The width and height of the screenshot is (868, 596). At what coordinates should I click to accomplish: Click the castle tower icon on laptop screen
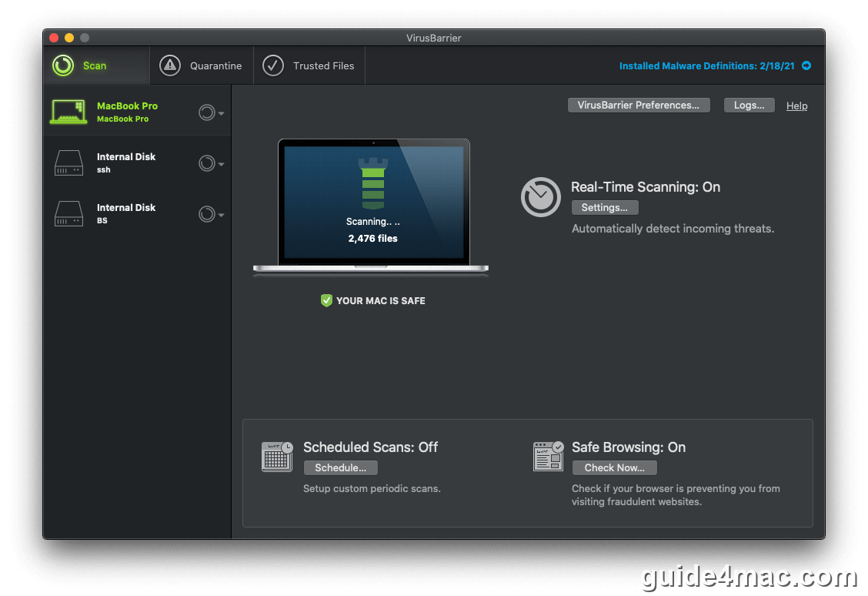[373, 183]
